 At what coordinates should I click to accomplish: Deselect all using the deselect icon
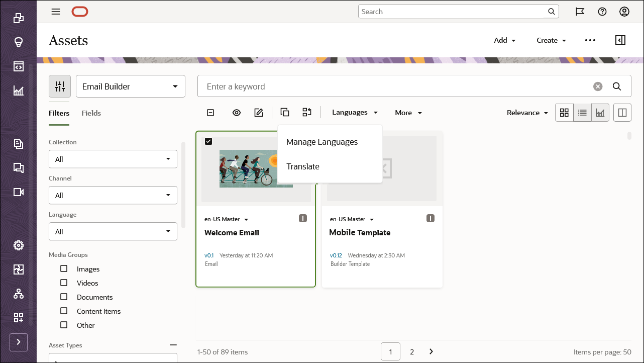click(210, 112)
